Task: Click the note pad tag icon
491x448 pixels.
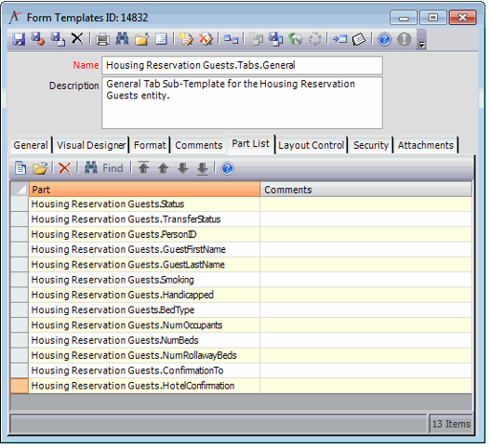Action: point(359,39)
